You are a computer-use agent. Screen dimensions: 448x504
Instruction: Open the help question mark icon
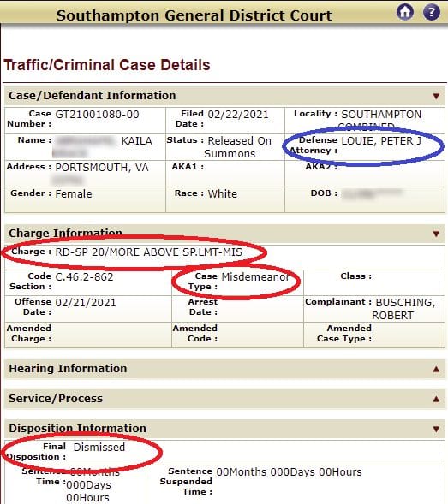coord(431,12)
